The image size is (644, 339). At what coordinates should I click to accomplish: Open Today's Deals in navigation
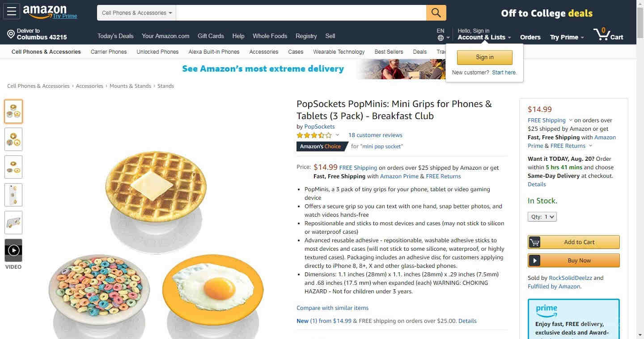click(115, 36)
